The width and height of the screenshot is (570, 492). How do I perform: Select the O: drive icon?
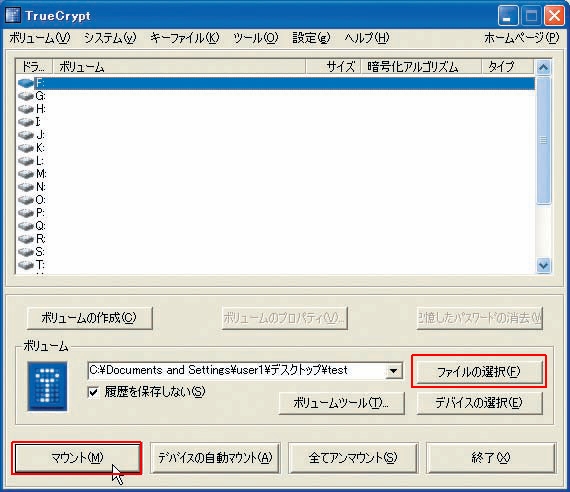pyautogui.click(x=25, y=200)
